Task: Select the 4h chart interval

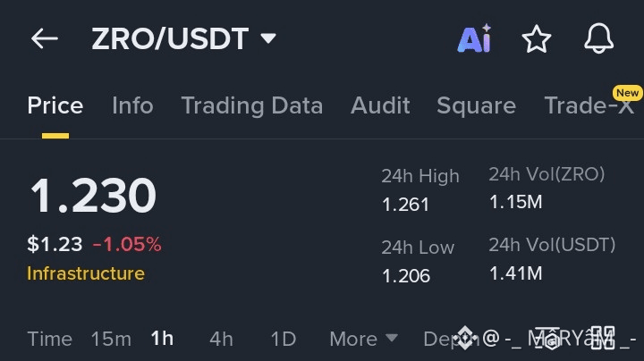Action: click(221, 339)
